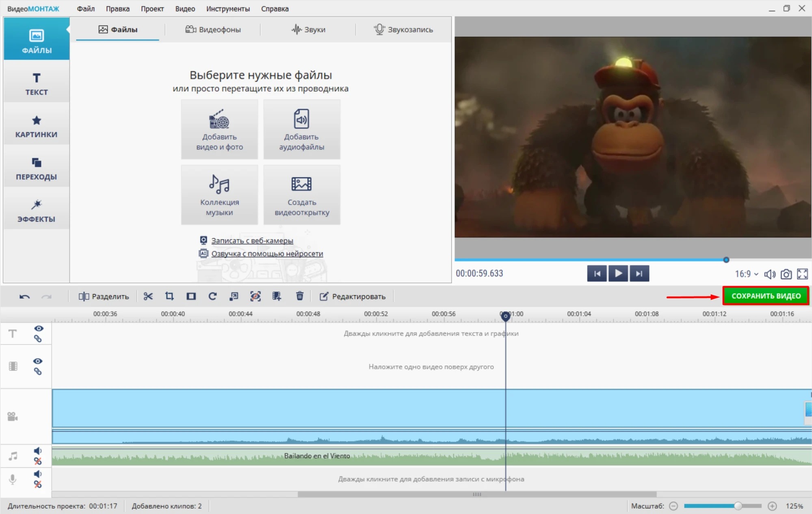Mute the microphone track speaker
The width and height of the screenshot is (812, 514).
[37, 474]
